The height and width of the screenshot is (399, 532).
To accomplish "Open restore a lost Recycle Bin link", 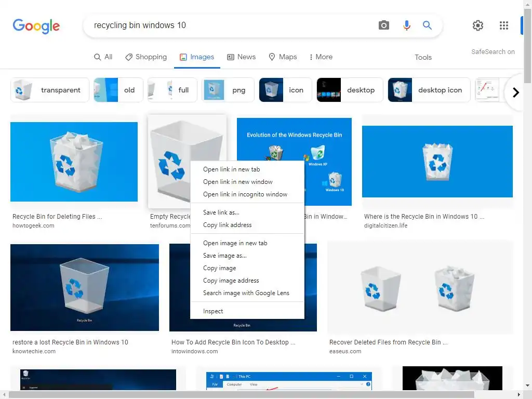I will tap(70, 342).
